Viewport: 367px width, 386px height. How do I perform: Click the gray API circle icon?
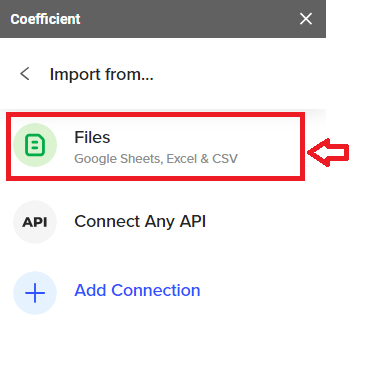35,222
